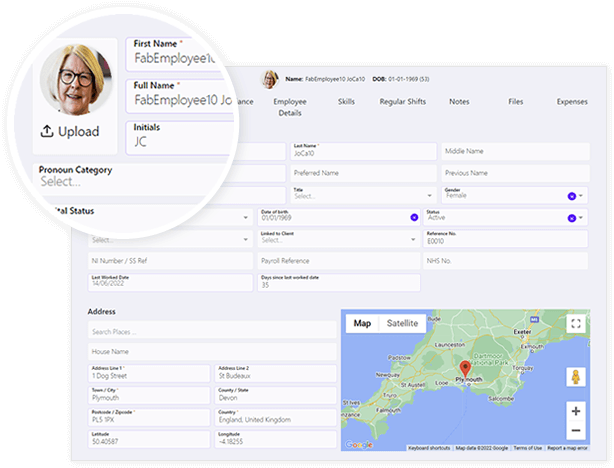Switch the map to Satellite view
This screenshot has height=468, width=614.
[x=402, y=323]
